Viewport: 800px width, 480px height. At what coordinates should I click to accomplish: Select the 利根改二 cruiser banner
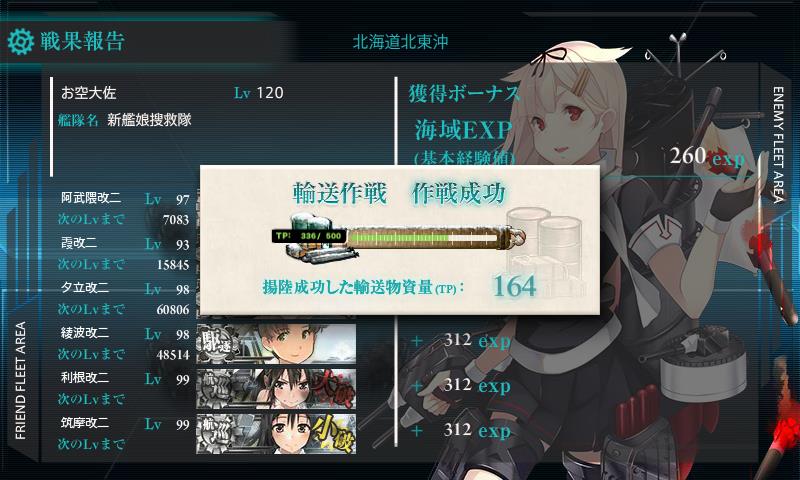tap(276, 389)
